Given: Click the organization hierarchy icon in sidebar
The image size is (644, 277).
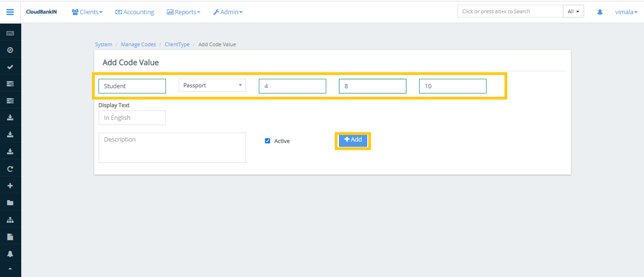Looking at the screenshot, I should 10,219.
